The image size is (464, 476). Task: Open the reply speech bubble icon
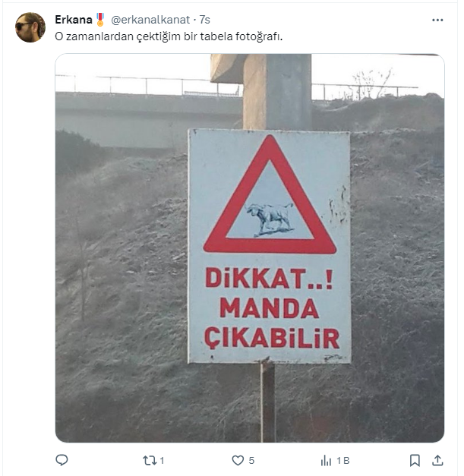pos(62,460)
